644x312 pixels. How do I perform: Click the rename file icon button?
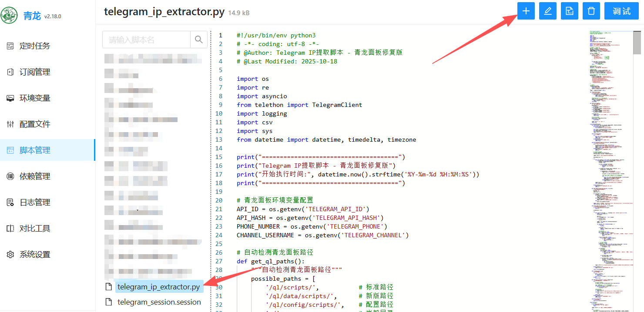click(569, 11)
